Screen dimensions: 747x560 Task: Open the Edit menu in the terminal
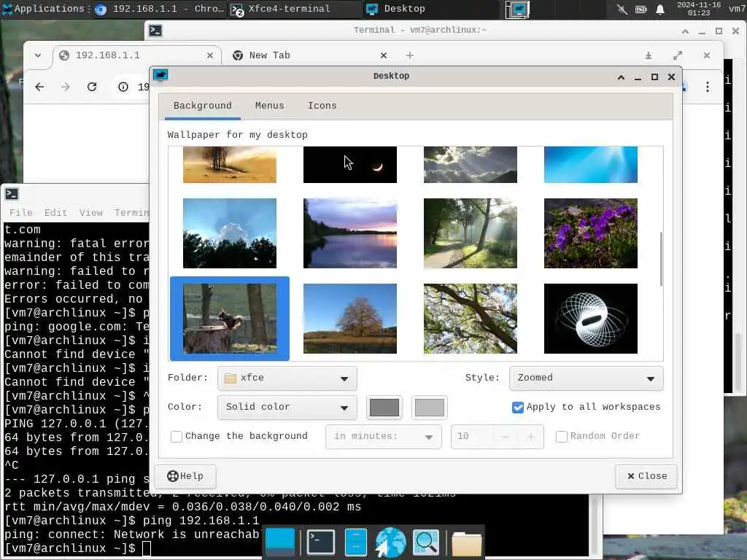[55, 212]
